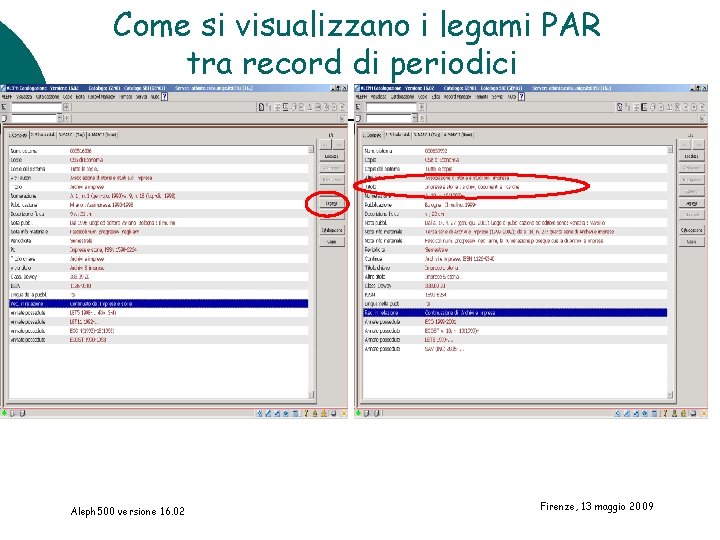Click the orange X icon in the right window's status bar
Screen dimensions: 720x540
[703, 414]
